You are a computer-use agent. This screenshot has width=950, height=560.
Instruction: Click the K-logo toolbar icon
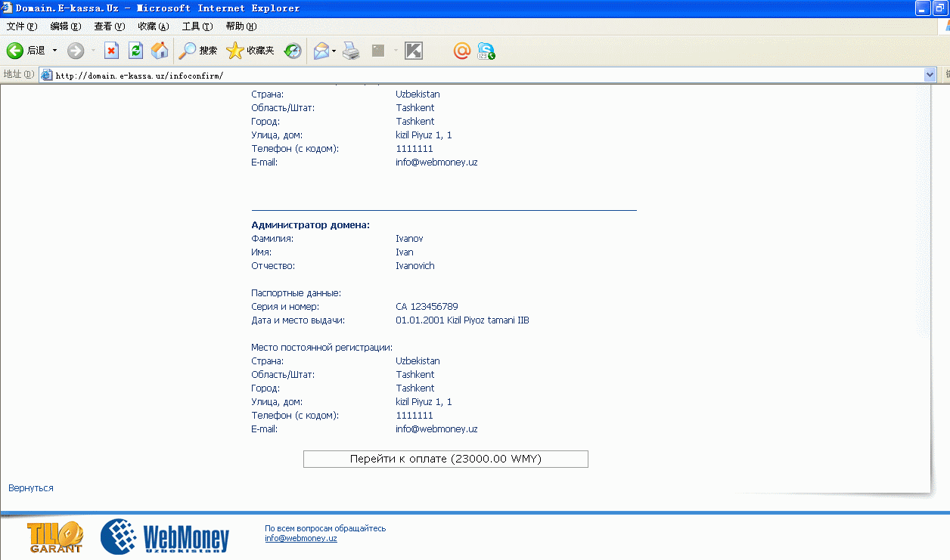click(x=414, y=51)
